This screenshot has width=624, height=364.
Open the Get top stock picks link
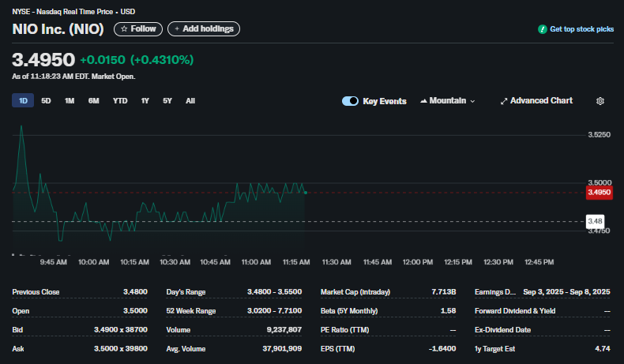(581, 29)
